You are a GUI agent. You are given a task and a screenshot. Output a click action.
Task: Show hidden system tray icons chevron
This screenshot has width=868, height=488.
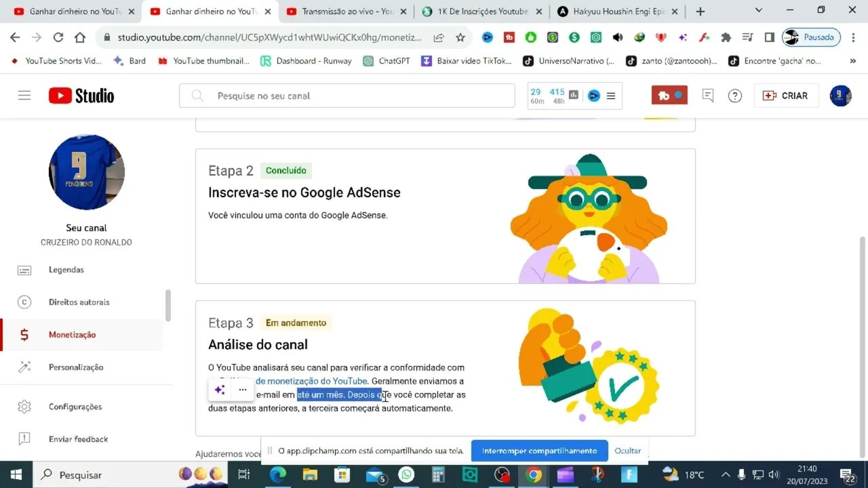coord(726,474)
